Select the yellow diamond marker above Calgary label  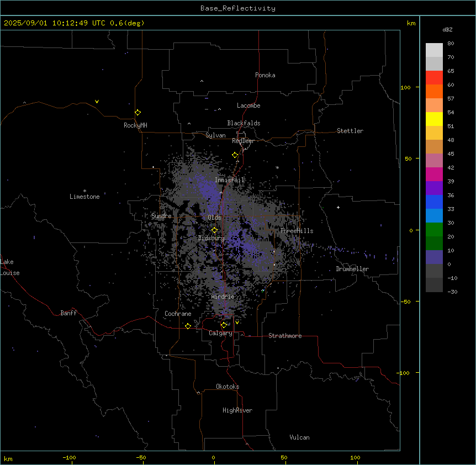tap(224, 325)
